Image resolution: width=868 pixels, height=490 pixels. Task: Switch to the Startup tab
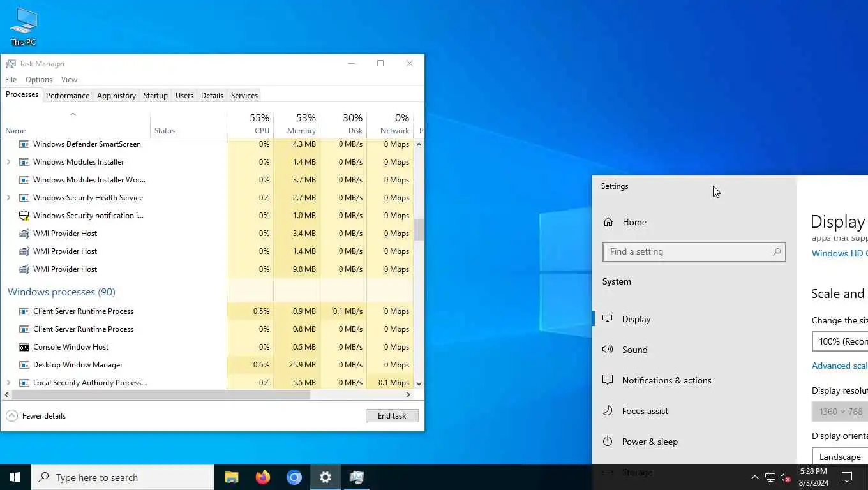click(x=156, y=96)
